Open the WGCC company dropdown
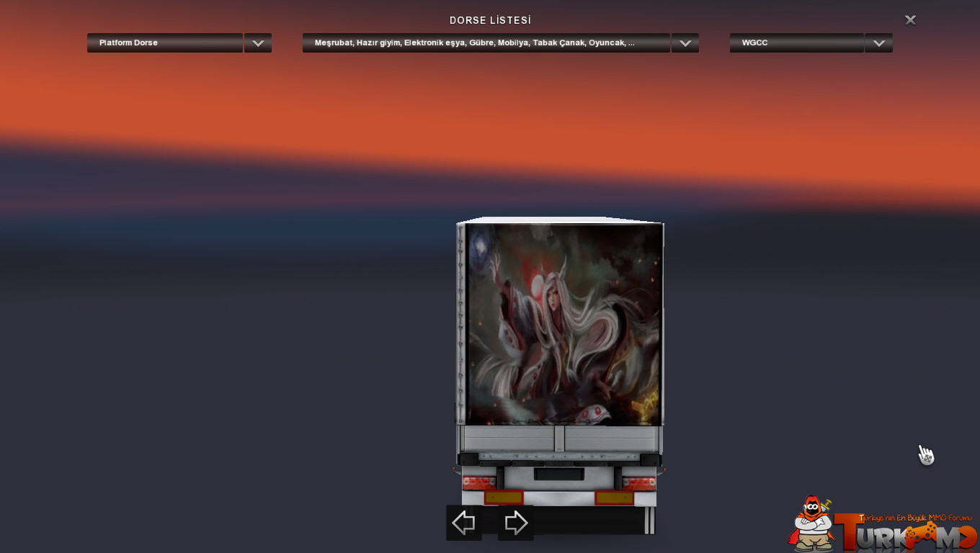The image size is (980, 553). pyautogui.click(x=797, y=42)
